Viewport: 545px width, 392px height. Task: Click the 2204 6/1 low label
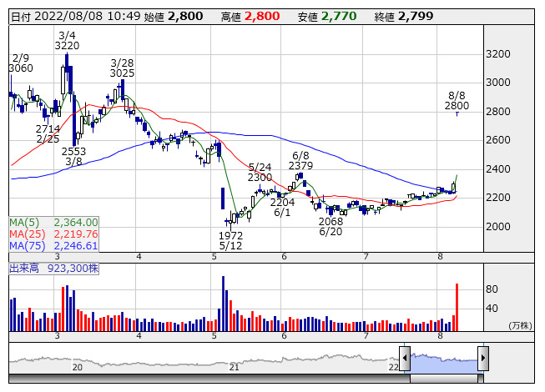pos(282,208)
